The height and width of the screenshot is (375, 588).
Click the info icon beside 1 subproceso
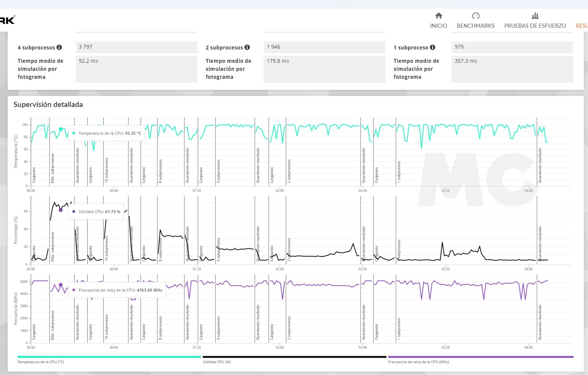coord(433,47)
